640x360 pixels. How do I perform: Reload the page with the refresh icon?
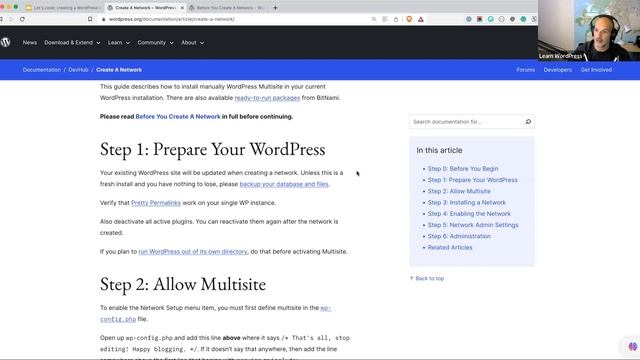click(22, 19)
